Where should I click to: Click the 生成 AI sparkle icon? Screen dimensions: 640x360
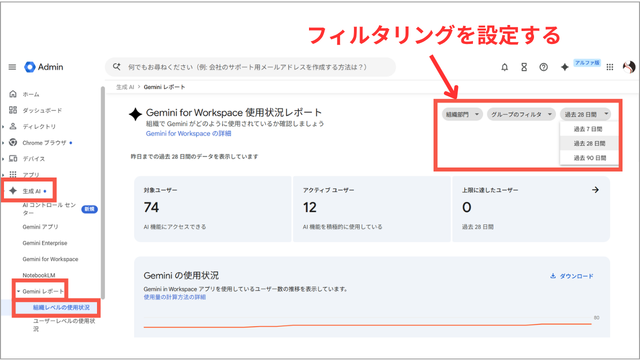[13, 191]
